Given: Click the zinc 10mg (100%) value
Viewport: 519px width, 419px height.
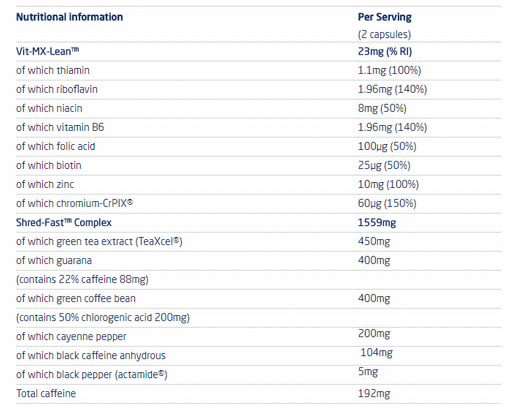Looking at the screenshot, I should coord(388,184).
